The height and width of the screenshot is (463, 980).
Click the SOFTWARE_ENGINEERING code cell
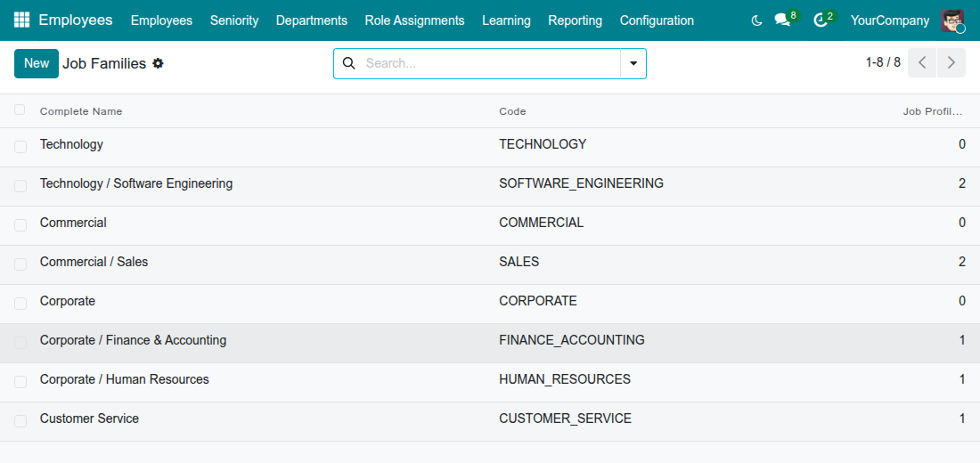(x=581, y=183)
